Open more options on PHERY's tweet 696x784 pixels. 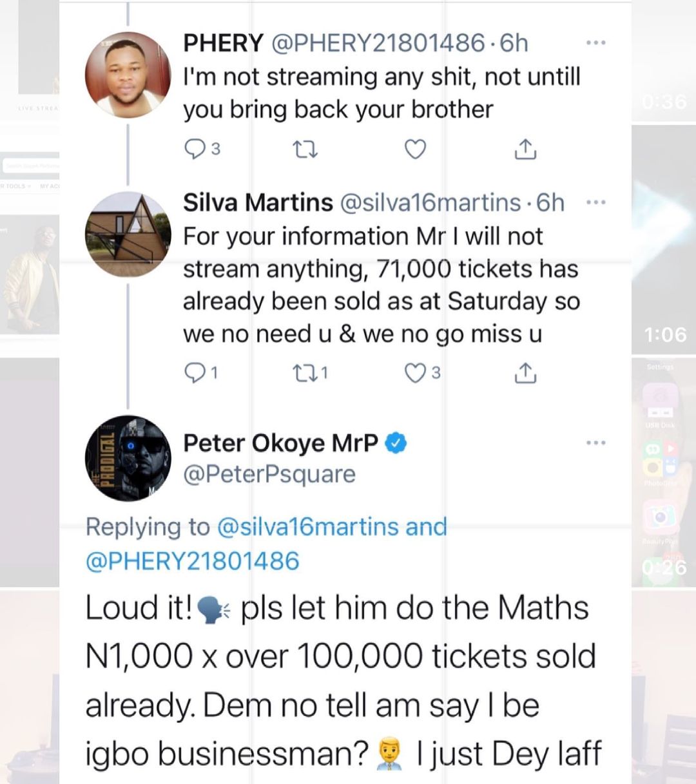[x=595, y=43]
